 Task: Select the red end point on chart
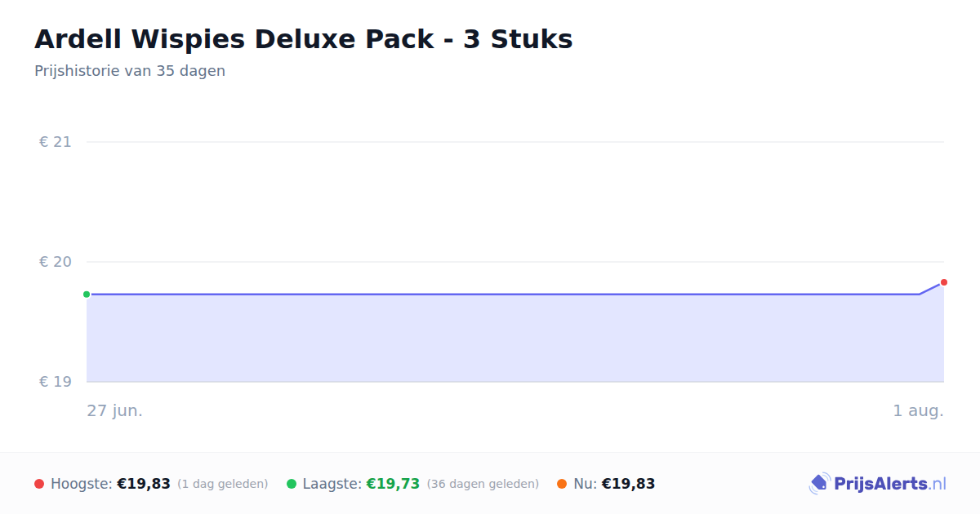[x=944, y=282]
